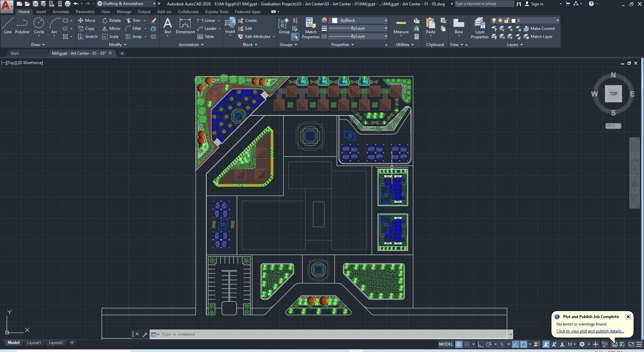Click Match Properties tool
The width and height of the screenshot is (644, 352).
point(311,29)
